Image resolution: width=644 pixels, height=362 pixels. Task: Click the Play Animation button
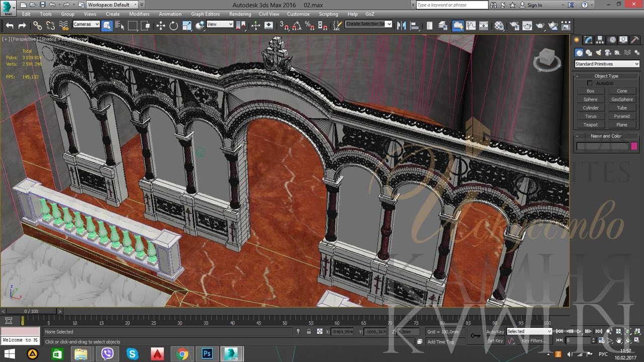[x=579, y=331]
